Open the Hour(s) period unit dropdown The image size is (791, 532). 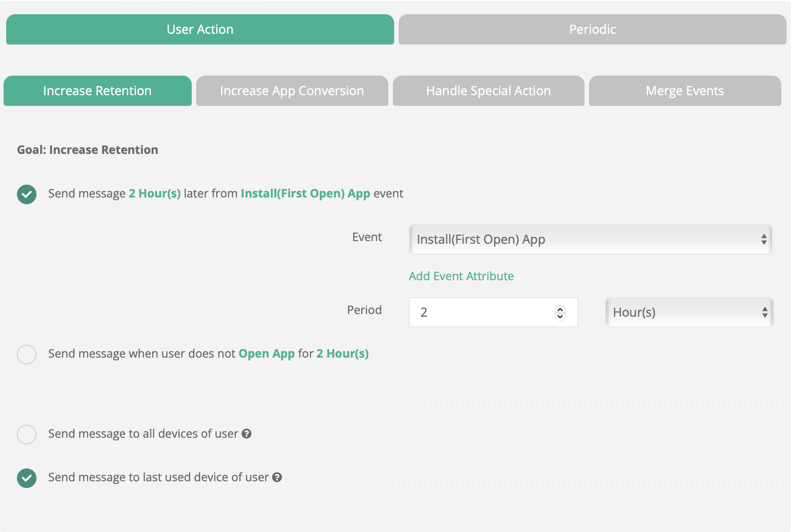689,312
